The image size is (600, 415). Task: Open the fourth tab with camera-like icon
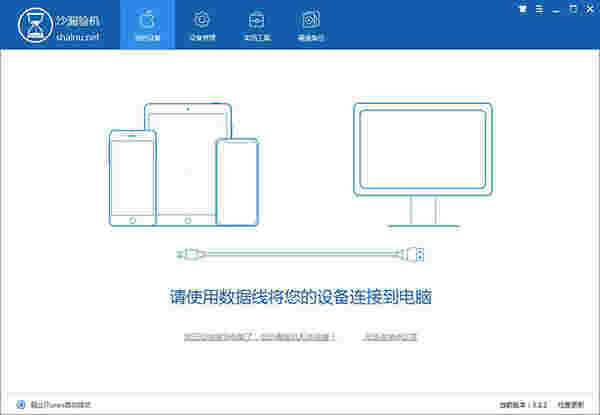pyautogui.click(x=311, y=24)
